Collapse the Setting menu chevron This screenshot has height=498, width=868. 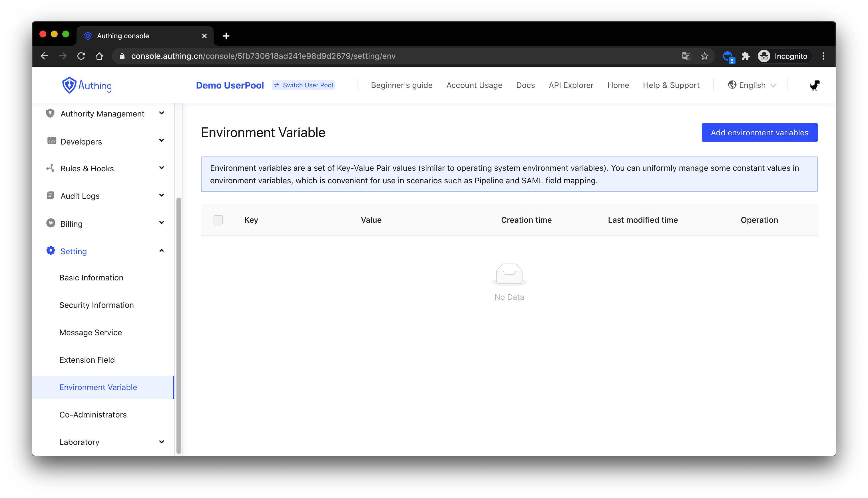[161, 251]
